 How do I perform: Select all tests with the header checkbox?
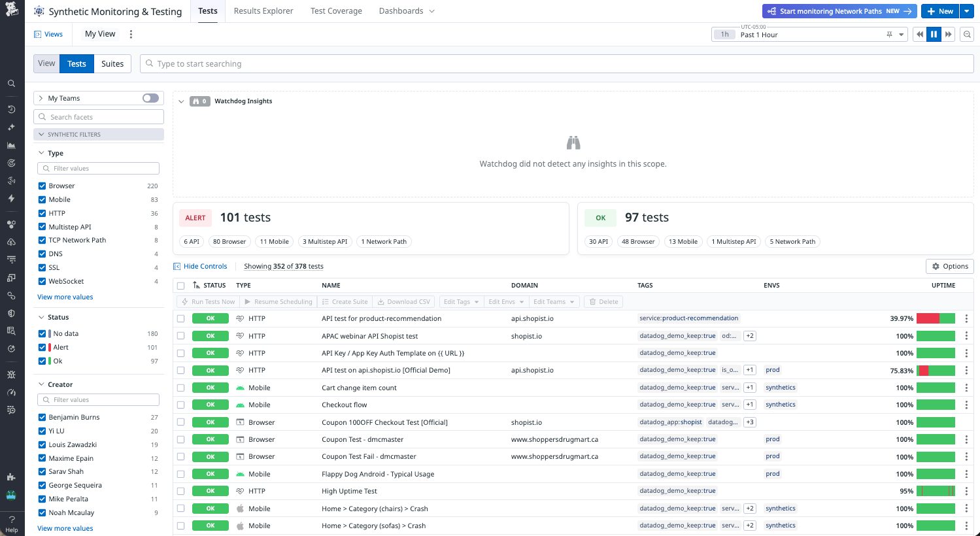pyautogui.click(x=180, y=286)
